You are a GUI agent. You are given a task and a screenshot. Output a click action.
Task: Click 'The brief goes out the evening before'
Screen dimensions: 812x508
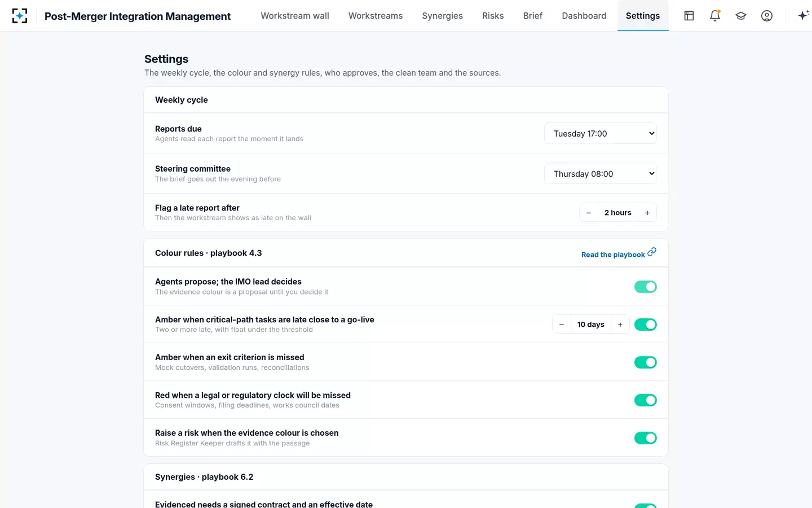218,179
